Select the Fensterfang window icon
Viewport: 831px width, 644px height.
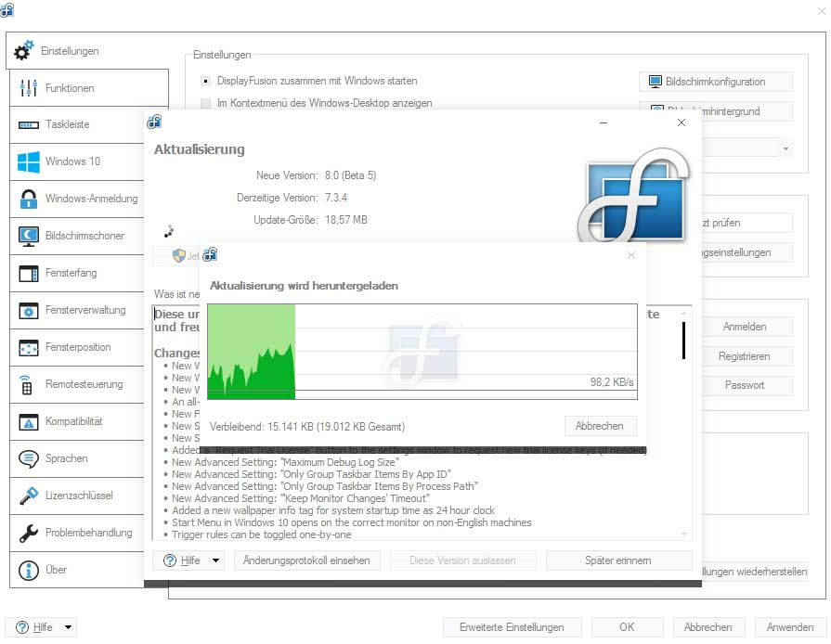click(28, 273)
